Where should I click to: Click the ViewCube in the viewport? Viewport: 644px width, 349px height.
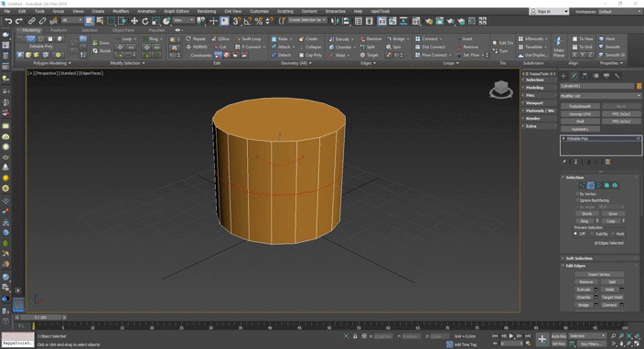[500, 89]
